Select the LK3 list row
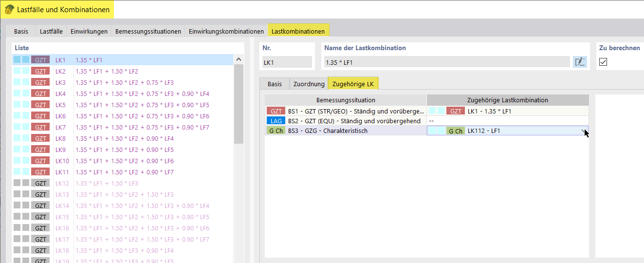 123,82
